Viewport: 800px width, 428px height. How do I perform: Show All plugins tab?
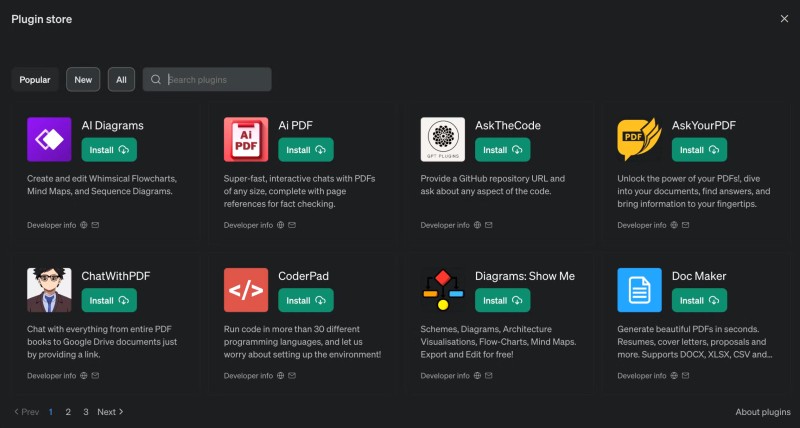(121, 80)
